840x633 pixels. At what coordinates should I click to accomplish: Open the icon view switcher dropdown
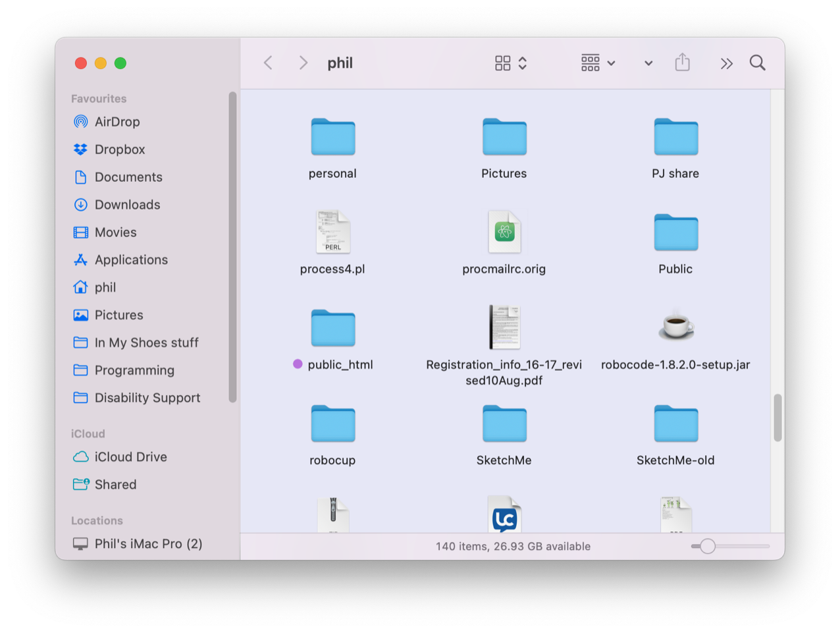coord(511,63)
